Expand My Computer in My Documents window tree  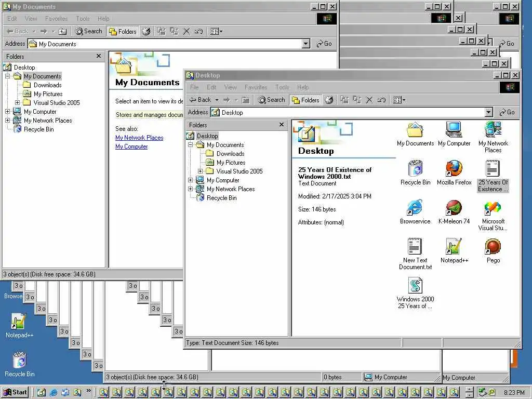[x=7, y=111]
